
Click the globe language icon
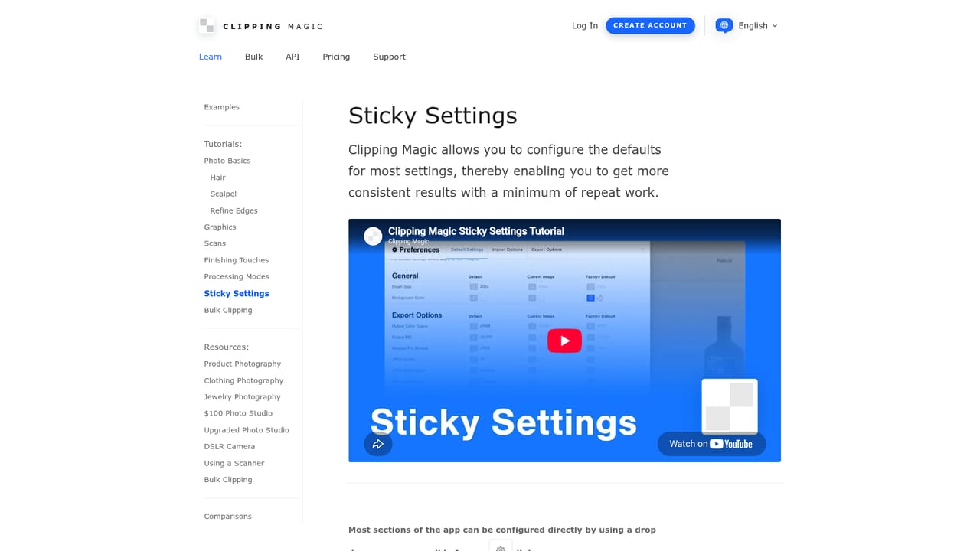724,25
